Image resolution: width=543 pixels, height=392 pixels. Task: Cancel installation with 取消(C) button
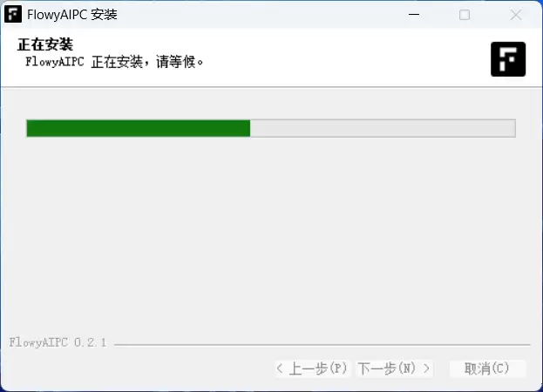pyautogui.click(x=487, y=368)
